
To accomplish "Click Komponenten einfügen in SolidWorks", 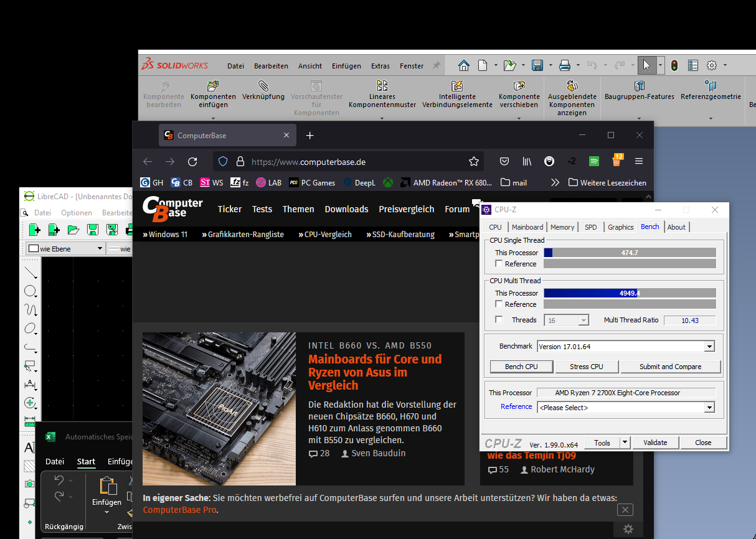I will (x=213, y=94).
